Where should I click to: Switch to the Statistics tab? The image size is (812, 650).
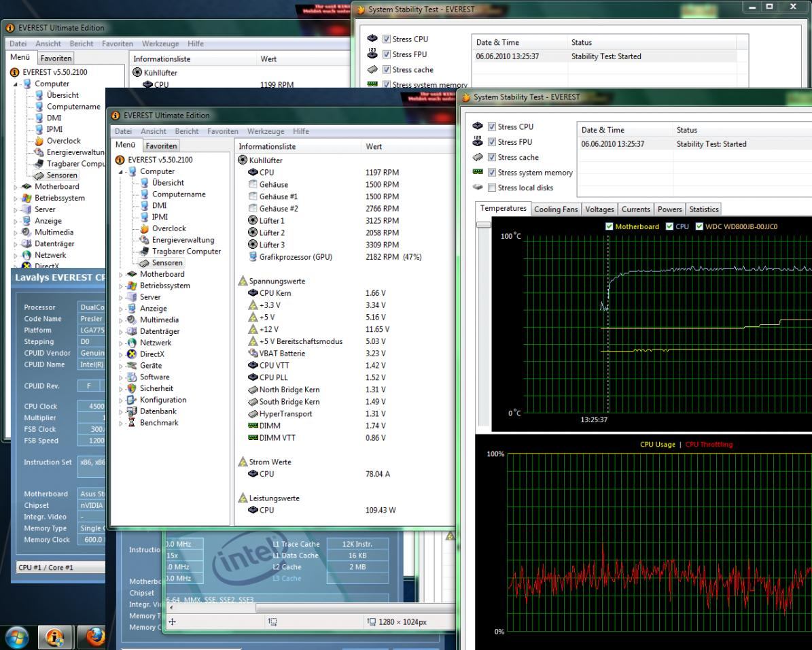704,209
